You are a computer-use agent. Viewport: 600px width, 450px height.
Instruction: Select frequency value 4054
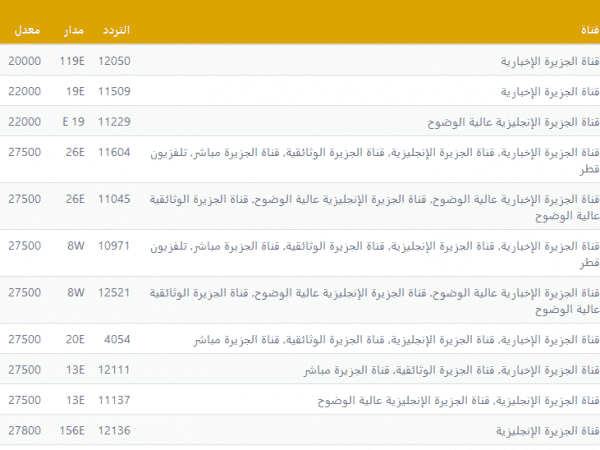click(x=117, y=339)
